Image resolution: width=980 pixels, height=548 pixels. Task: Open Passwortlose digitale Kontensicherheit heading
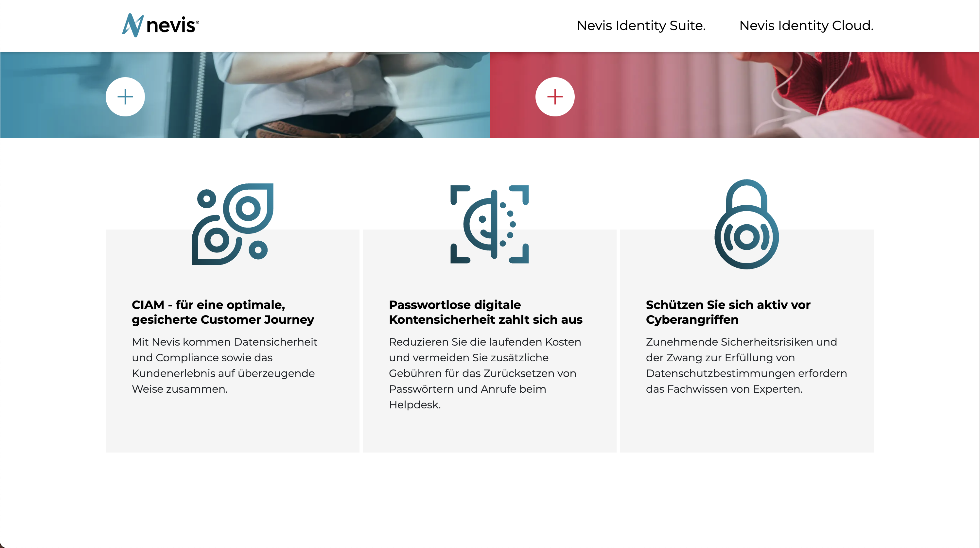485,312
